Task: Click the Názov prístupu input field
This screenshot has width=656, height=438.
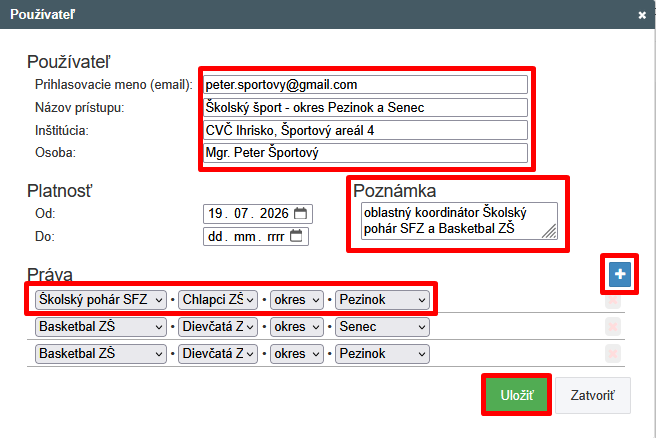Action: coord(365,108)
